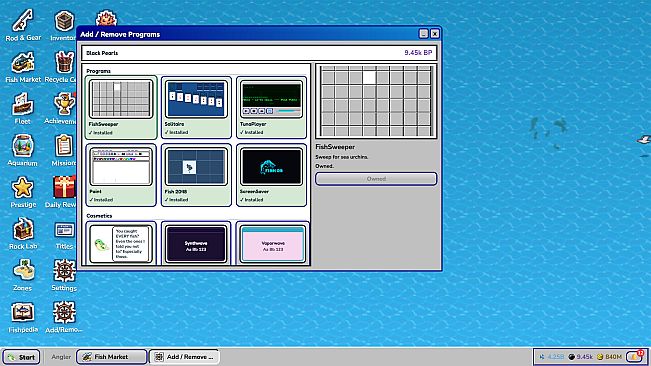The image size is (651, 366).
Task: Open the Fleet desktop icon
Action: point(23,108)
